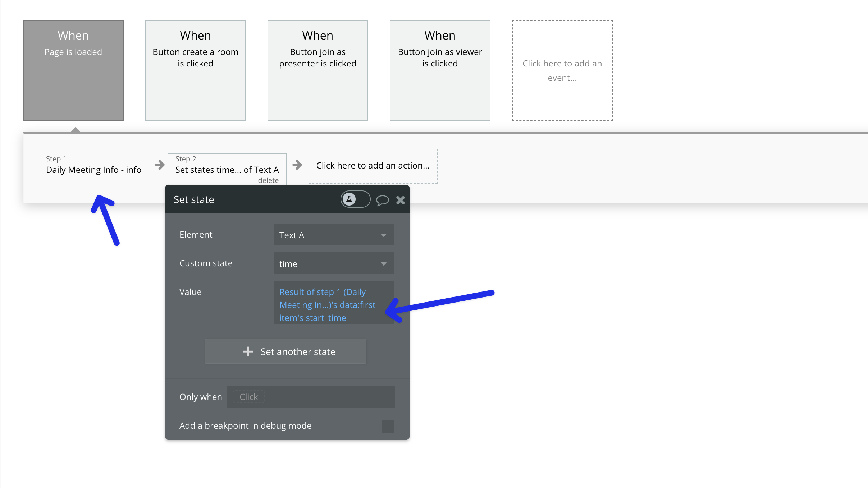868x488 pixels.
Task: Delete Step 2 via delete link
Action: tap(268, 180)
